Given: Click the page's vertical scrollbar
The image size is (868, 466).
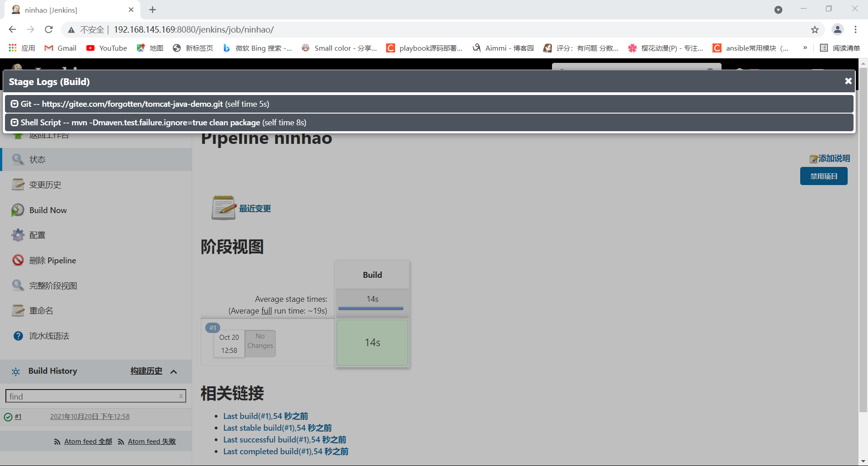Looking at the screenshot, I should [x=863, y=240].
